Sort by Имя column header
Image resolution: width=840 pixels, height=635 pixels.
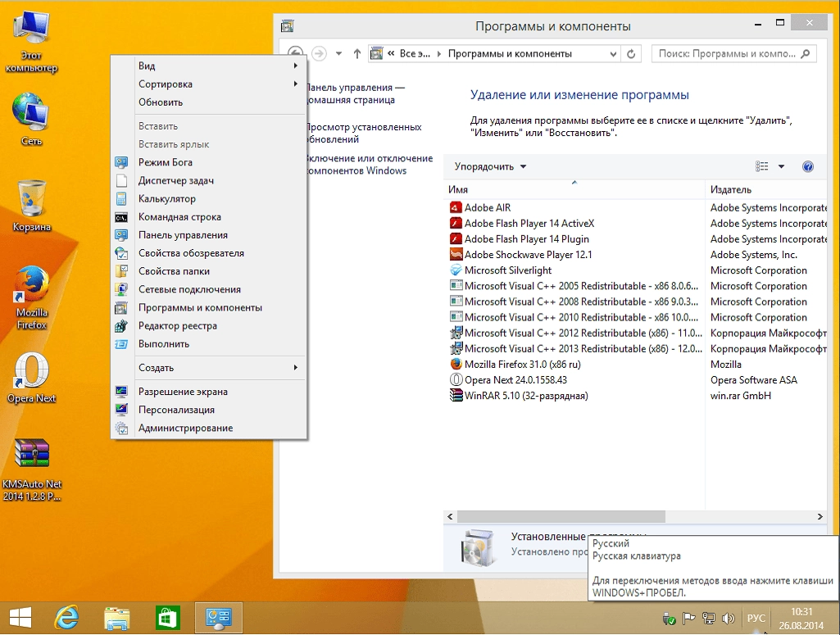[x=574, y=189]
